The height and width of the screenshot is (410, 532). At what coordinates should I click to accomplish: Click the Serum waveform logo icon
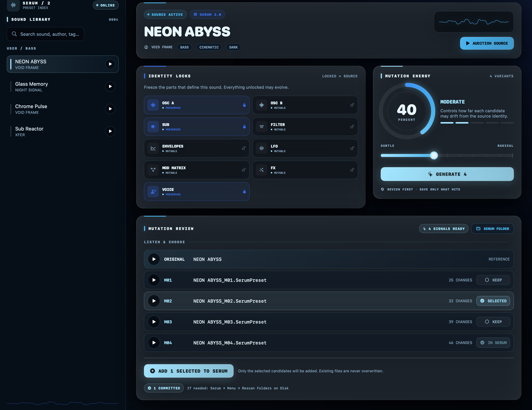[13, 5]
